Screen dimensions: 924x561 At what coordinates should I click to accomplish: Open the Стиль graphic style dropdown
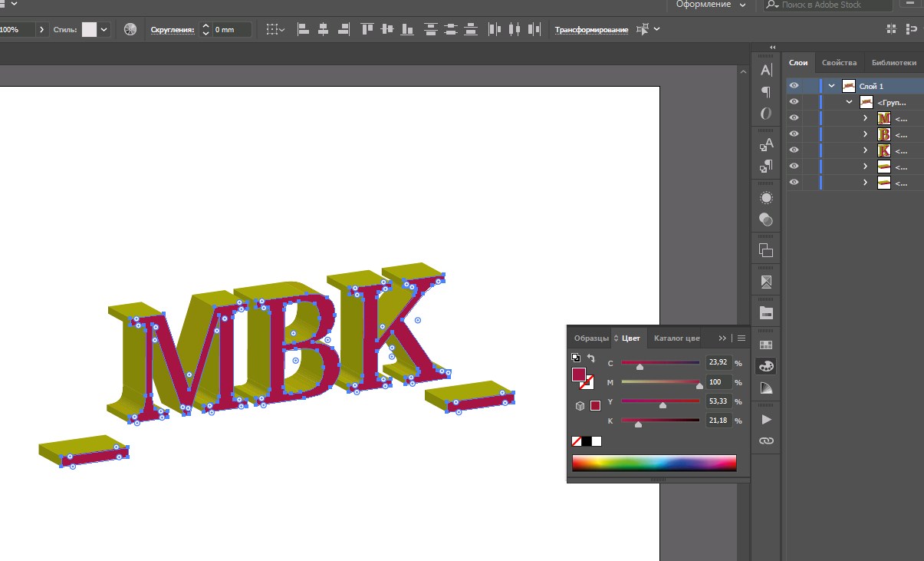104,30
